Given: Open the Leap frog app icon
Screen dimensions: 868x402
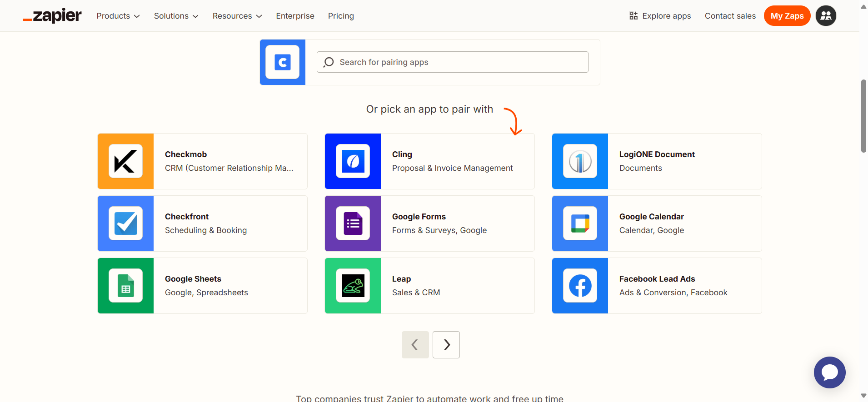Looking at the screenshot, I should (x=353, y=286).
